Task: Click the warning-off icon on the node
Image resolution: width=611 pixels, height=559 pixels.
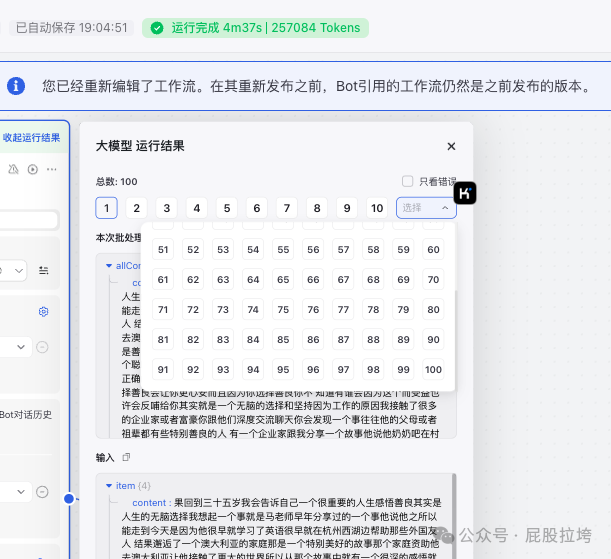Action: tap(14, 169)
